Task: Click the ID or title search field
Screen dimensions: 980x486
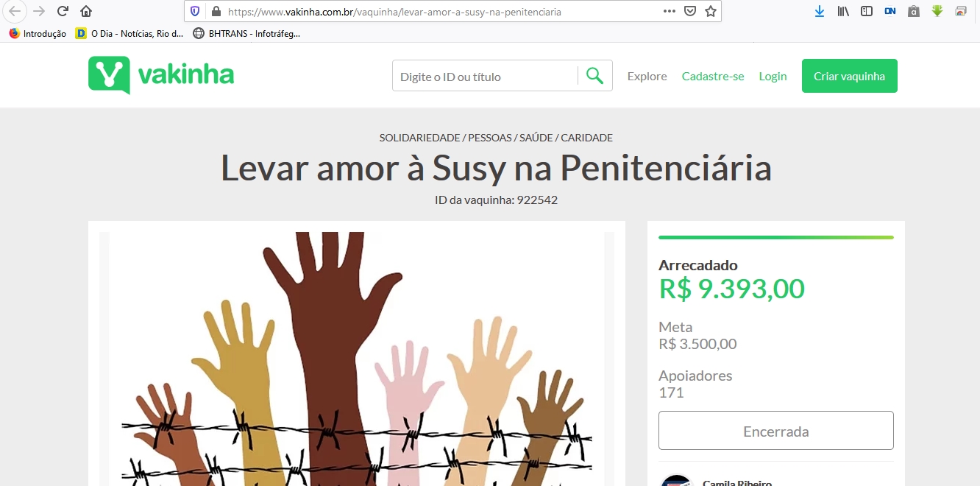Action: (486, 76)
